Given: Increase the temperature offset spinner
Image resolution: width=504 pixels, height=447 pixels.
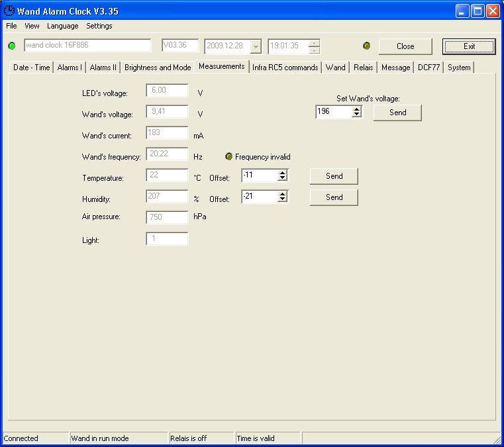Looking at the screenshot, I should (x=282, y=173).
